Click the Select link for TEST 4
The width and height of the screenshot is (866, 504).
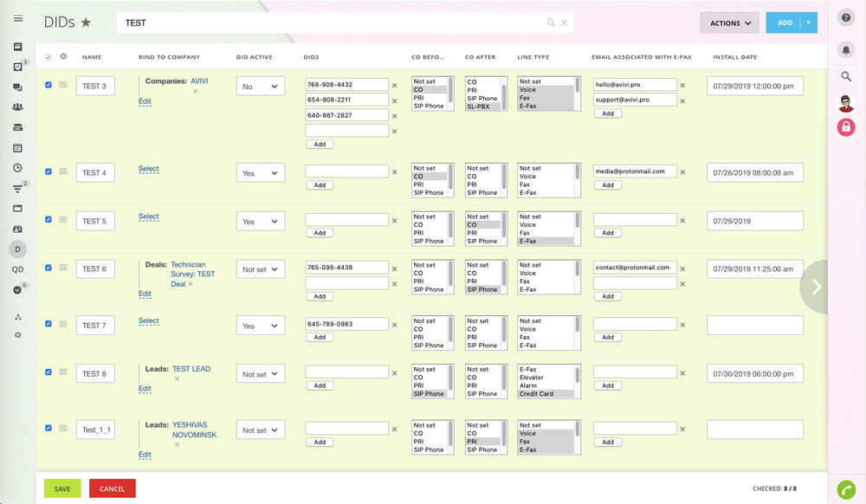149,169
